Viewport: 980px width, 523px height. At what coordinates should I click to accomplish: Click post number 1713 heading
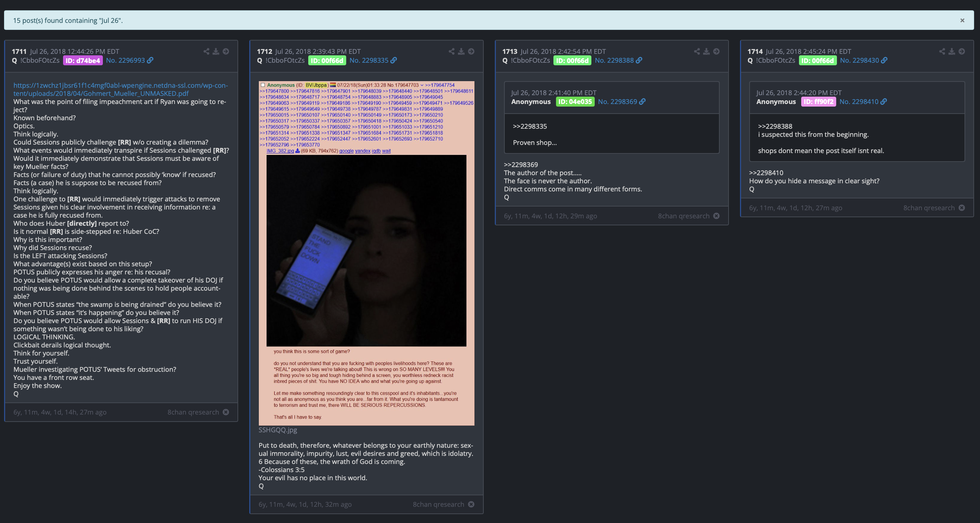[x=510, y=51]
